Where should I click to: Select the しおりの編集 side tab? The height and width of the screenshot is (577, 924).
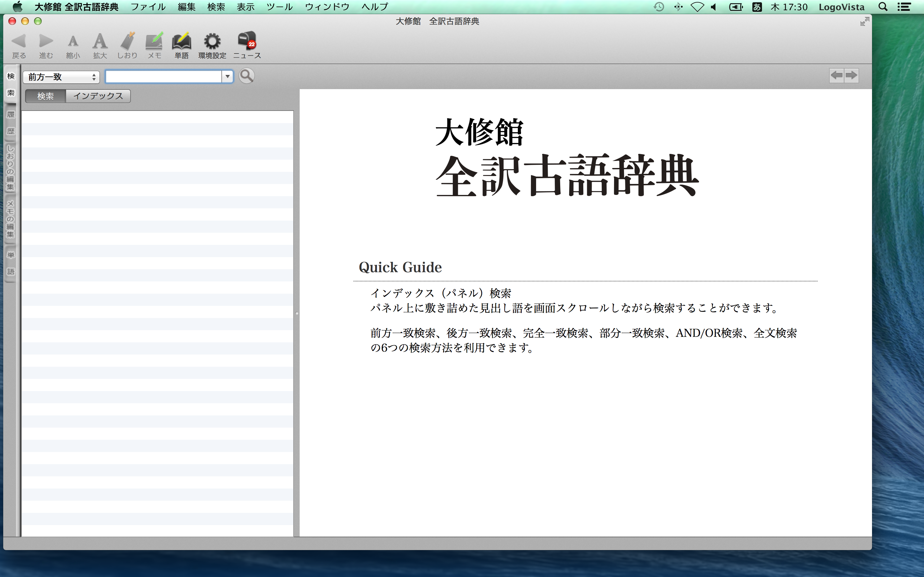tap(11, 168)
